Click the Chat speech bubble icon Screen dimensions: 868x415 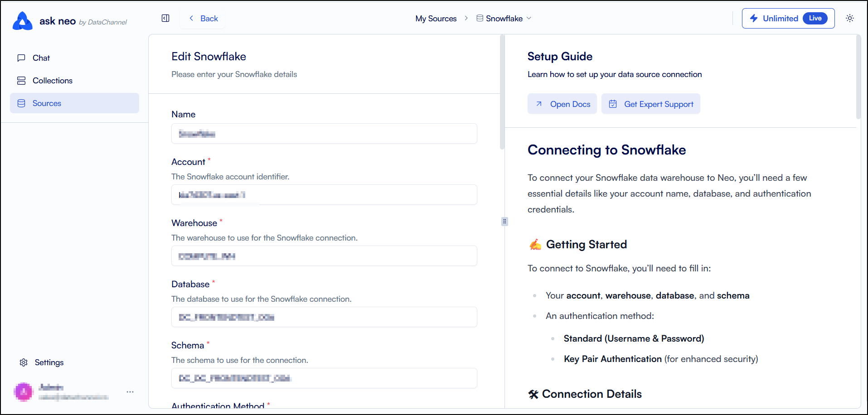tap(21, 58)
